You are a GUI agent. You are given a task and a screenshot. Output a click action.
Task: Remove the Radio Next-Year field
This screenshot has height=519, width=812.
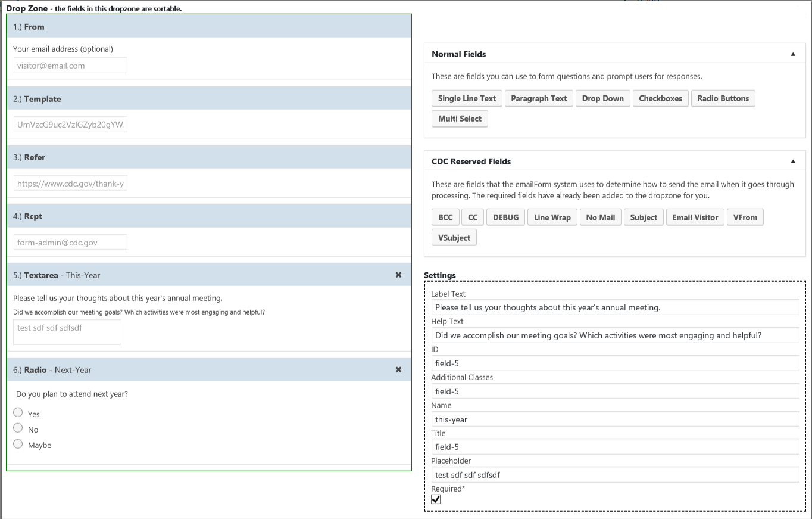point(398,370)
